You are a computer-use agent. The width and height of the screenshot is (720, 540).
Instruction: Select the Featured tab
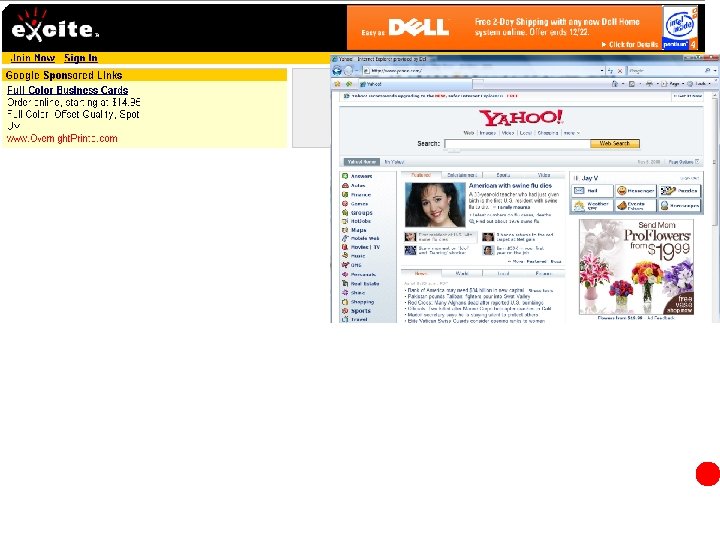click(421, 175)
